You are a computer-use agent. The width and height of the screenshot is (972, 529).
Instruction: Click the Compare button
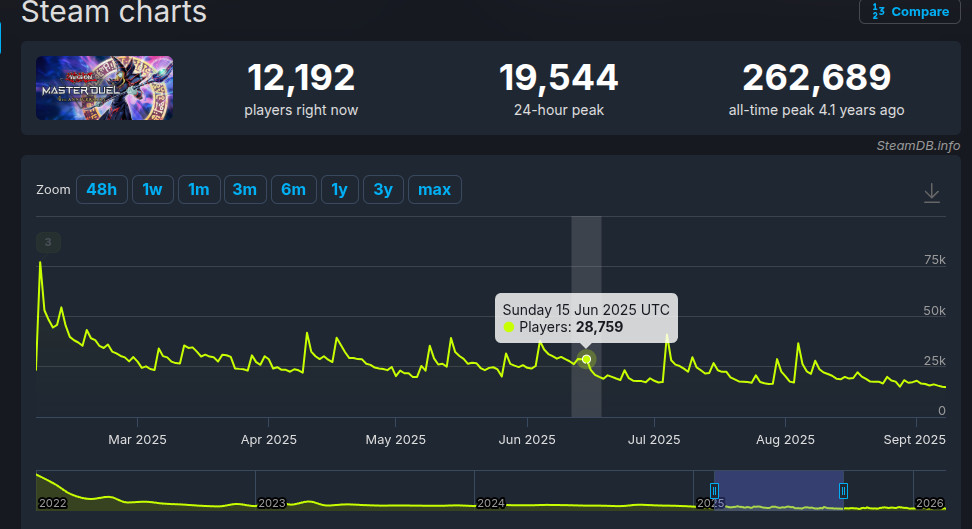[909, 11]
